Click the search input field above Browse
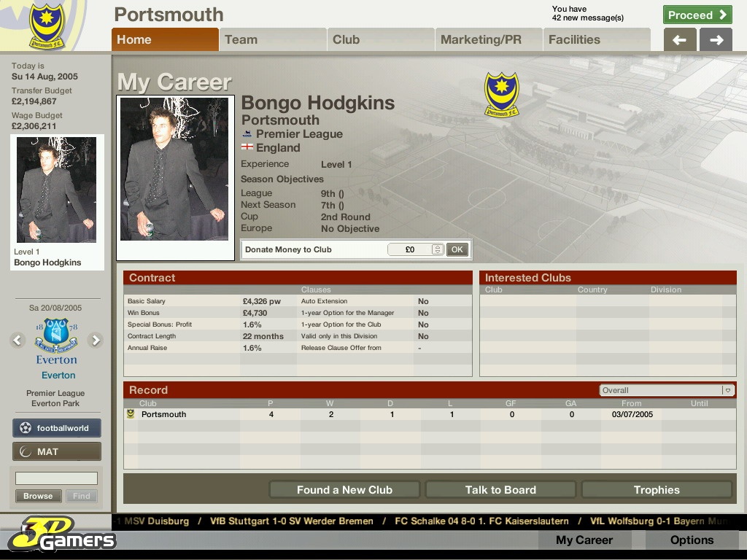Screen dimensions: 747x560 [x=56, y=478]
